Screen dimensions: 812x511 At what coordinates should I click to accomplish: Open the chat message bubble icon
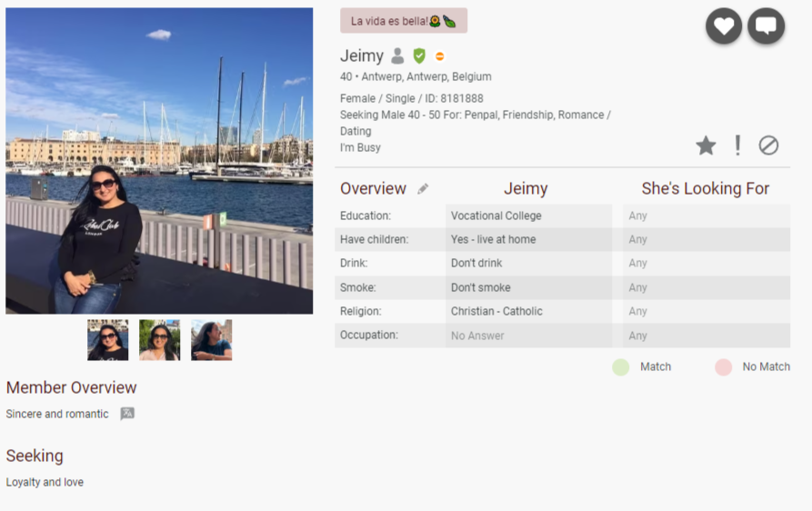pyautogui.click(x=766, y=26)
